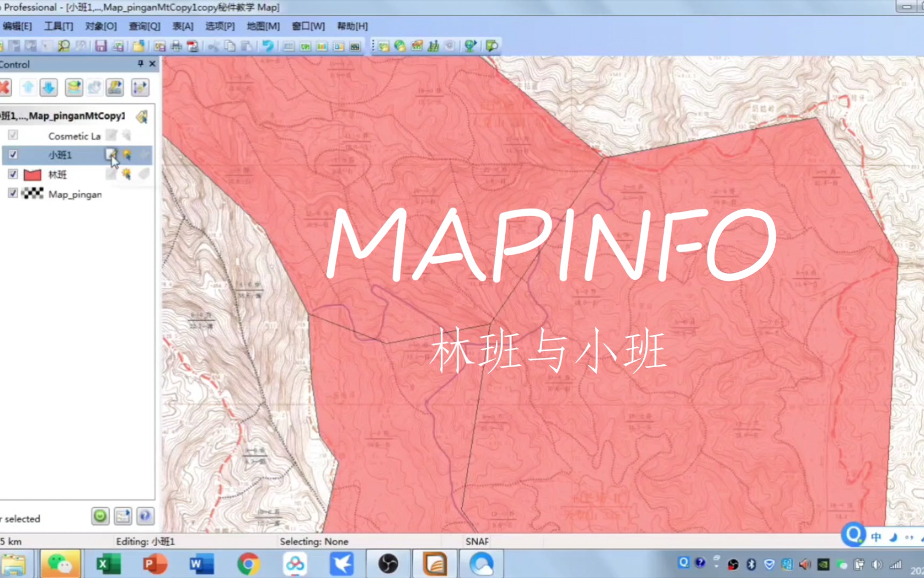Open the 表[A] menu
Viewport: 924px width, 578px height.
coord(183,26)
